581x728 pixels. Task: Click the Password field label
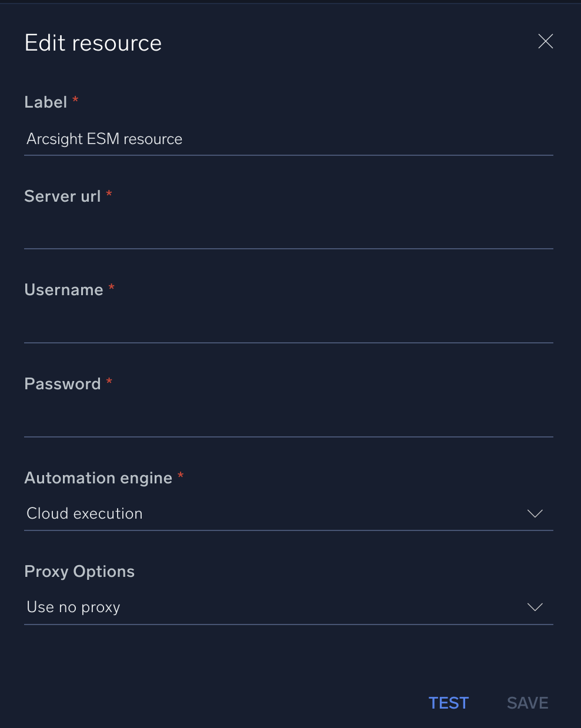[x=62, y=383]
